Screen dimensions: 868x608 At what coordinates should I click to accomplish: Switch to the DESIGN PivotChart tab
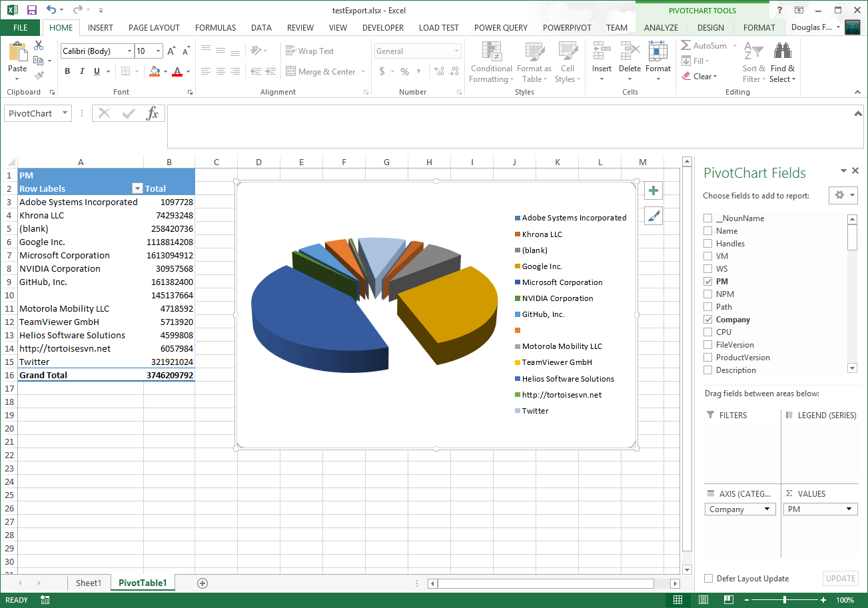[x=711, y=27]
